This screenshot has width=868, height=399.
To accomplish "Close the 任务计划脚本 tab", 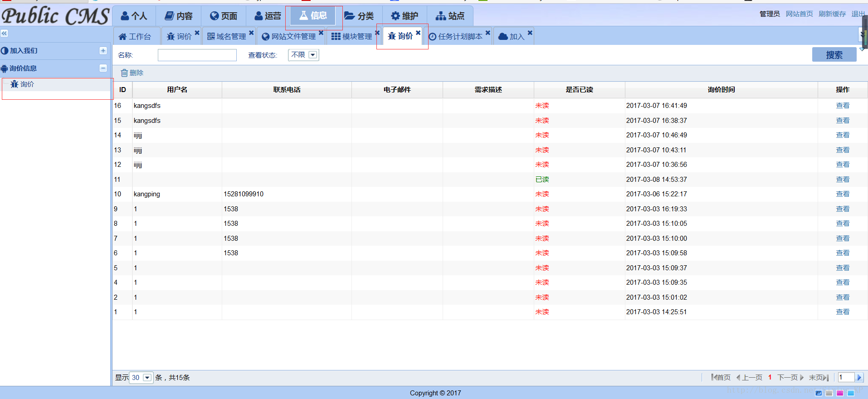I will point(488,33).
